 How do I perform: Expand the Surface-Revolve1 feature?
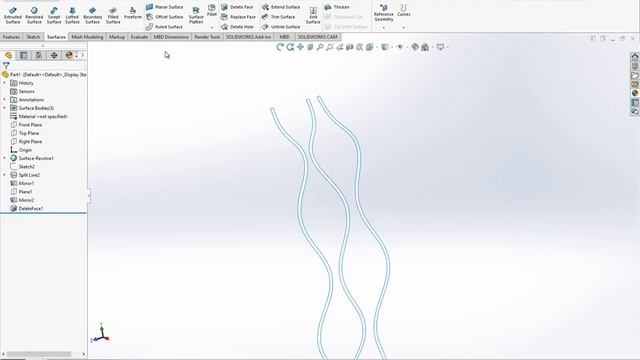pyautogui.click(x=5, y=158)
